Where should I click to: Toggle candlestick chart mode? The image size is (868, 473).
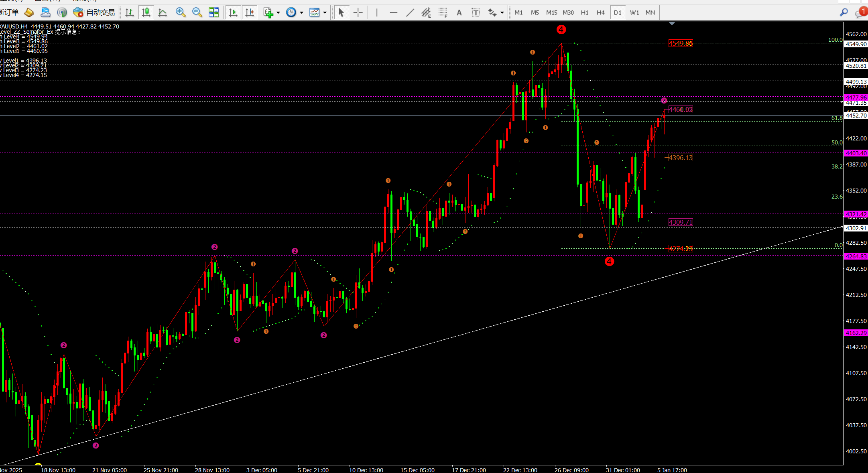(146, 12)
